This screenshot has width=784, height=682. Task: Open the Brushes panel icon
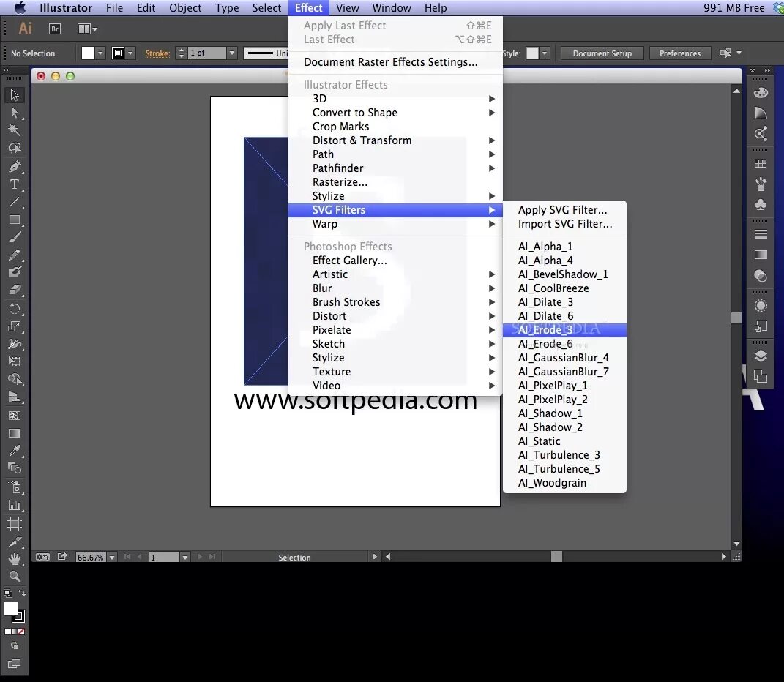(x=761, y=184)
